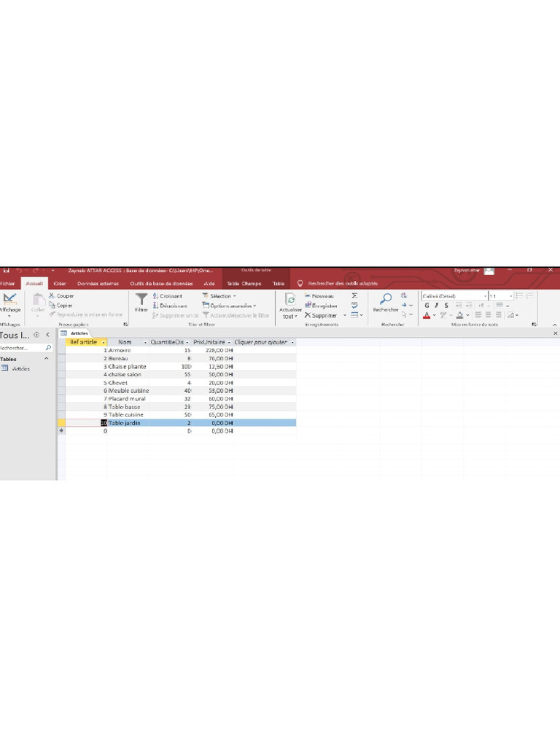Toggle italic I formatting

(436, 306)
